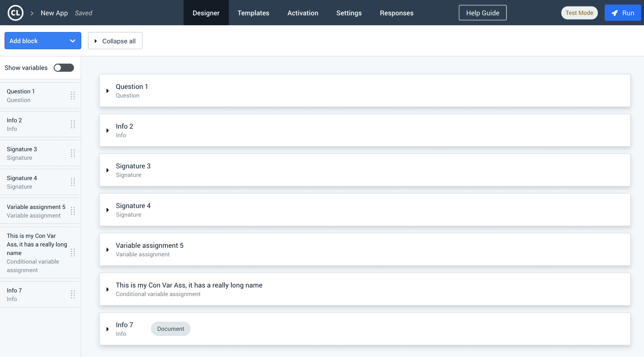The image size is (644, 357).
Task: Click the CL logo icon
Action: coord(15,13)
